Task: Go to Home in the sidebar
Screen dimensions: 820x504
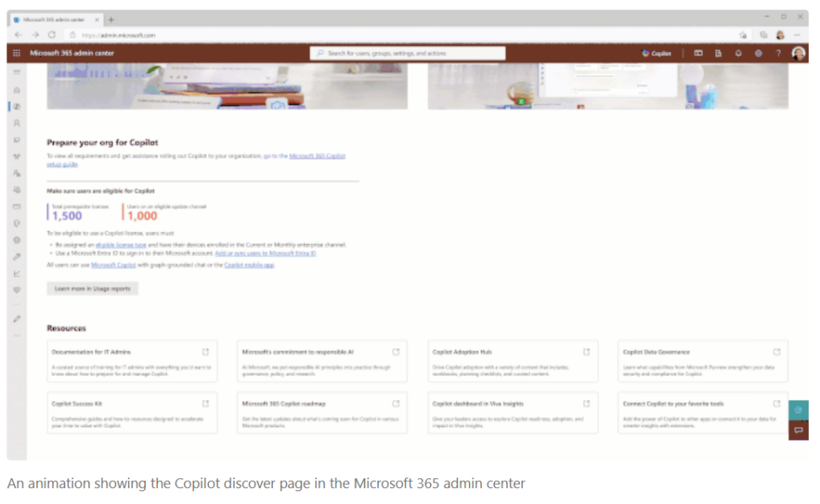Action: pos(17,90)
